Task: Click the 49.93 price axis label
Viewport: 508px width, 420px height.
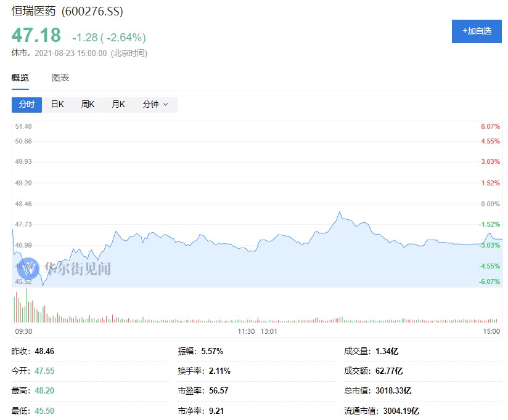Action: coord(23,161)
